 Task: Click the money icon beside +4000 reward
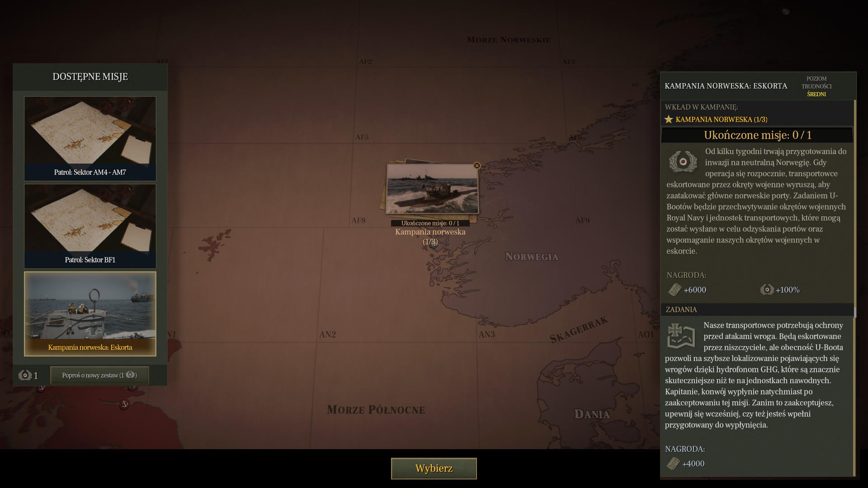(x=673, y=464)
